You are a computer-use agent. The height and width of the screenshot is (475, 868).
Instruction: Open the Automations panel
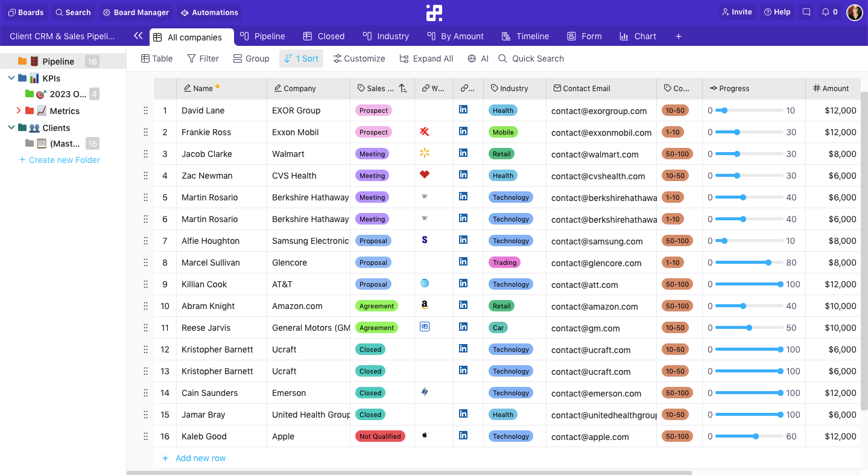[x=209, y=12]
